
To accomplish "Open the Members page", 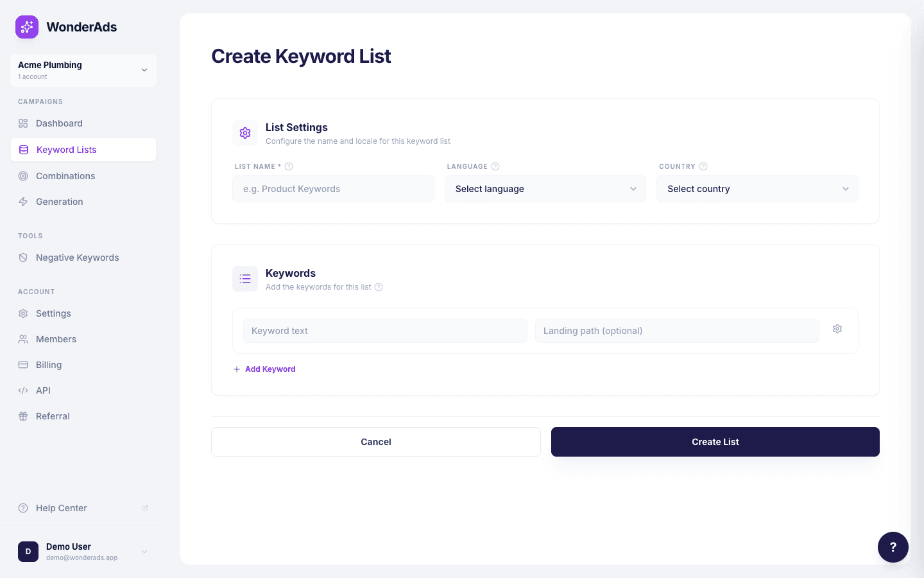I will [56, 338].
